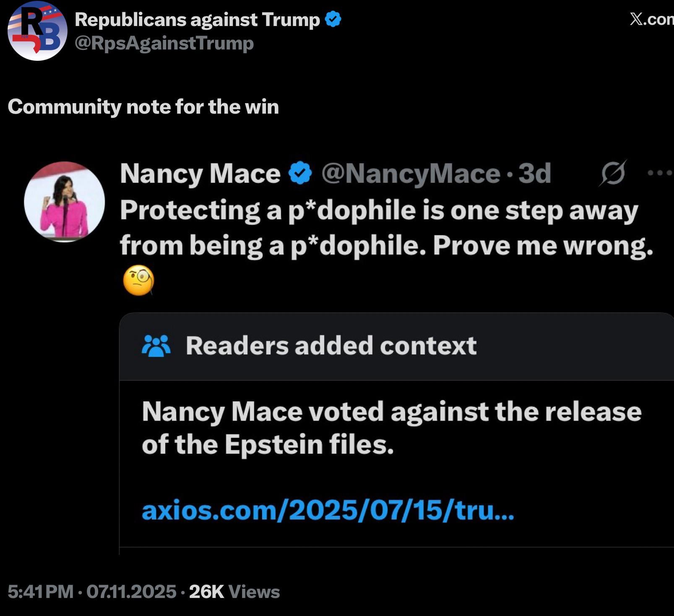This screenshot has width=674, height=616.
Task: Click the Grok slashed-circle icon
Action: tap(613, 173)
